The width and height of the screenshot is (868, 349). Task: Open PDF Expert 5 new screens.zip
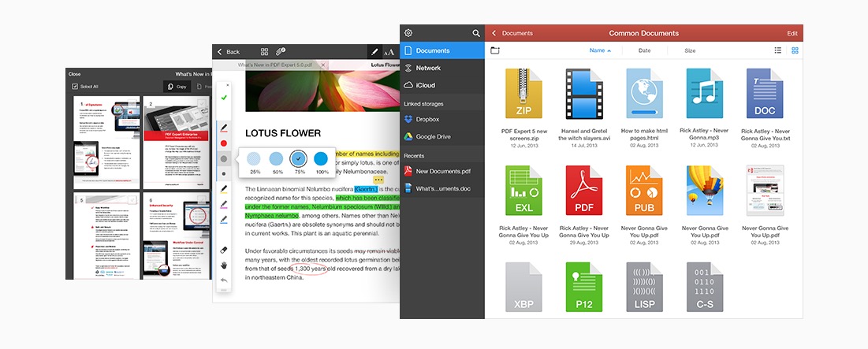tap(523, 94)
